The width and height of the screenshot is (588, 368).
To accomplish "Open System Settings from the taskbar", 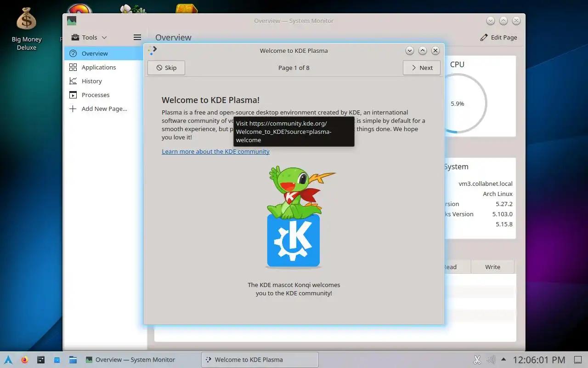I will (x=41, y=360).
